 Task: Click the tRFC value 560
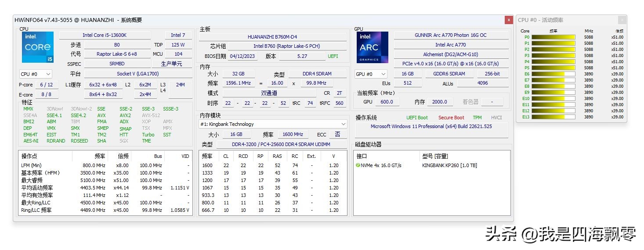pos(339,103)
